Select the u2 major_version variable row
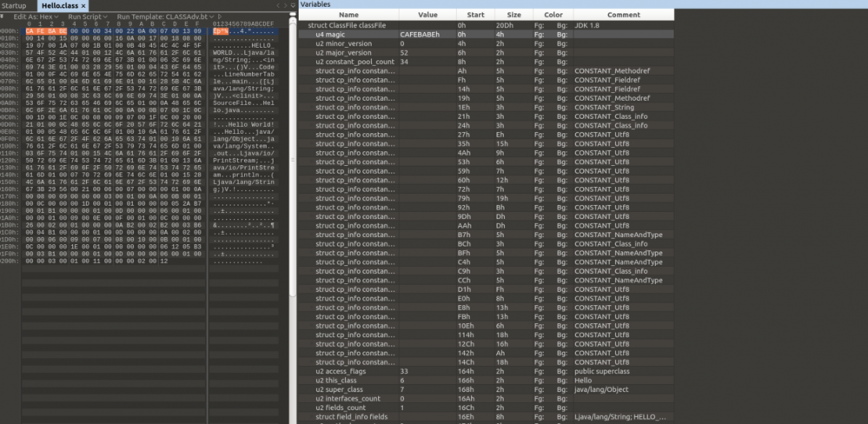This screenshot has width=868, height=424. click(487, 53)
